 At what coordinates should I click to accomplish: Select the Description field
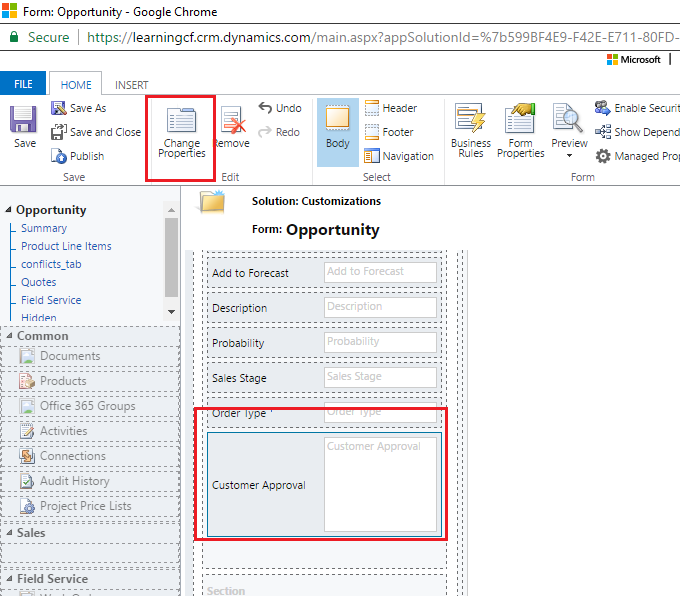point(324,308)
